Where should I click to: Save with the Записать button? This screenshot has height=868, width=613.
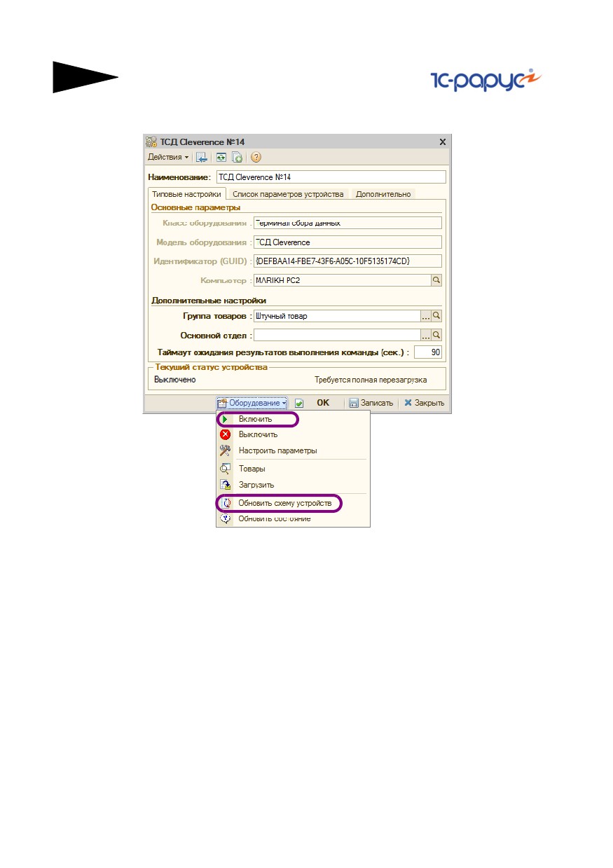coord(371,403)
